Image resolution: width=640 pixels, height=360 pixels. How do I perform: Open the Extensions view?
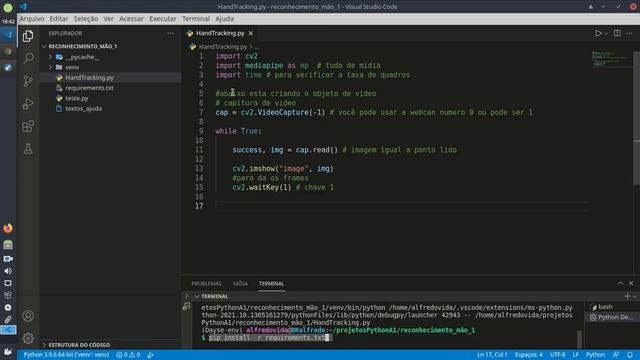tap(28, 126)
